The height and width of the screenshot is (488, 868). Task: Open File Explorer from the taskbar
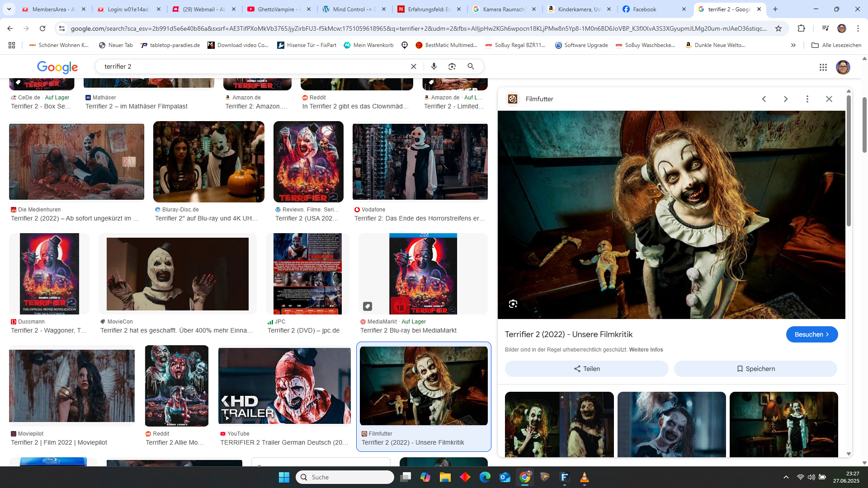445,477
